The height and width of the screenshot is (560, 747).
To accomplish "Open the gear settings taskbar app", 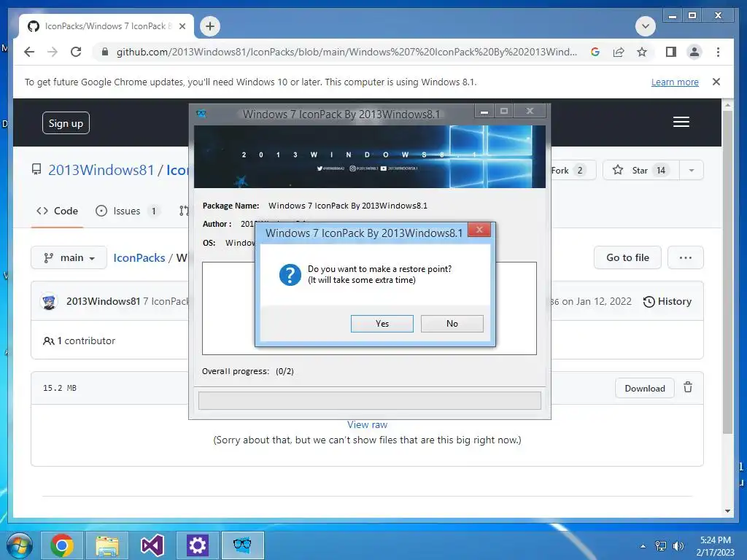I will [x=197, y=545].
